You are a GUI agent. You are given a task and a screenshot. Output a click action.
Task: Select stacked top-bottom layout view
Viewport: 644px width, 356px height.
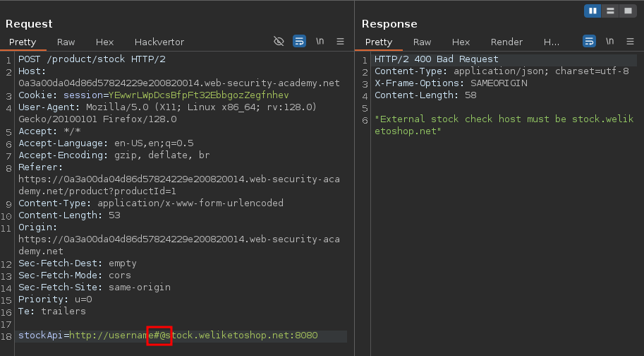(x=610, y=11)
